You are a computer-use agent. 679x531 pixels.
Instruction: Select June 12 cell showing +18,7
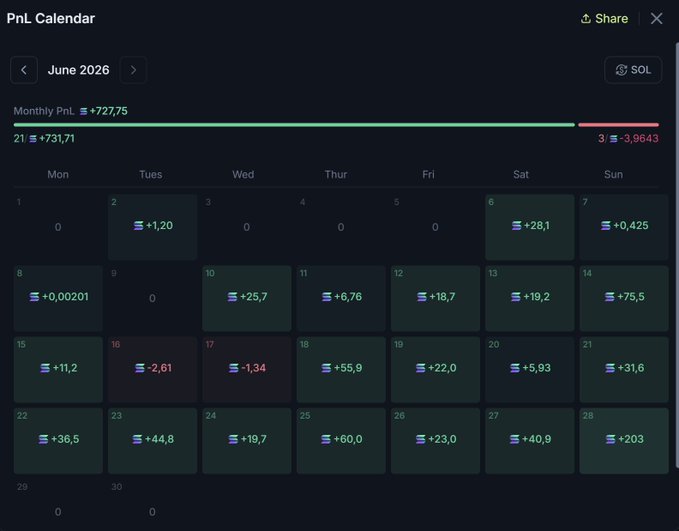(x=435, y=298)
